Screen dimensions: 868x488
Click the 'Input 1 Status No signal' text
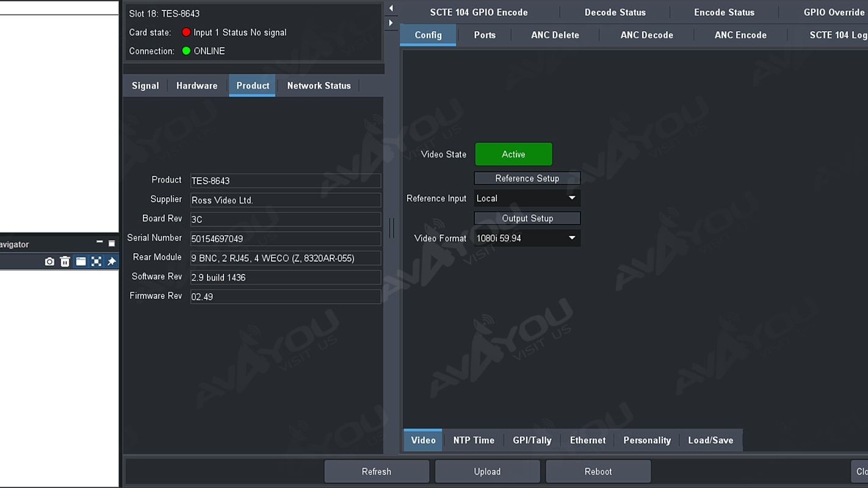[240, 32]
